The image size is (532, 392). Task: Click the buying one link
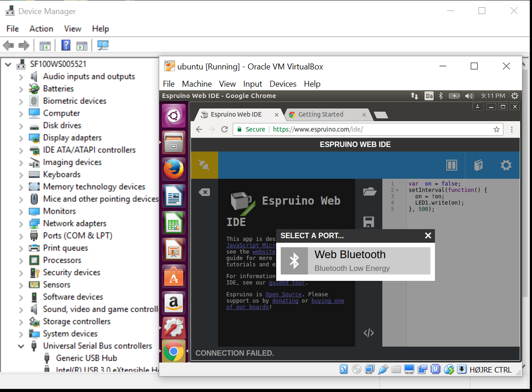pos(327,301)
